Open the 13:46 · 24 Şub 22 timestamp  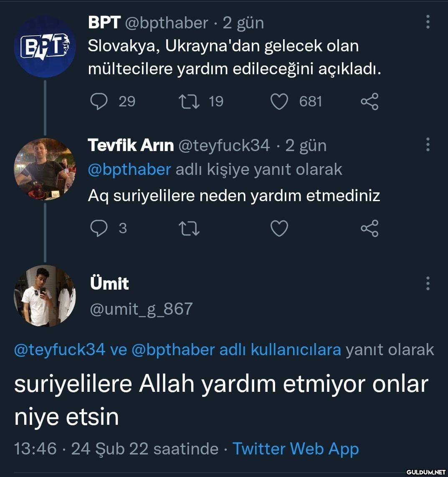pyautogui.click(x=116, y=449)
